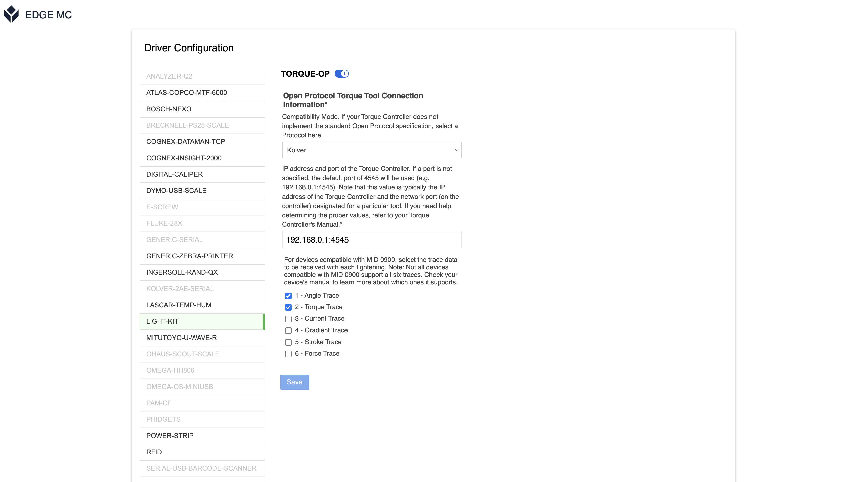This screenshot has height=482, width=868.
Task: Open the LIGHT-KIT driver entry
Action: [x=202, y=321]
